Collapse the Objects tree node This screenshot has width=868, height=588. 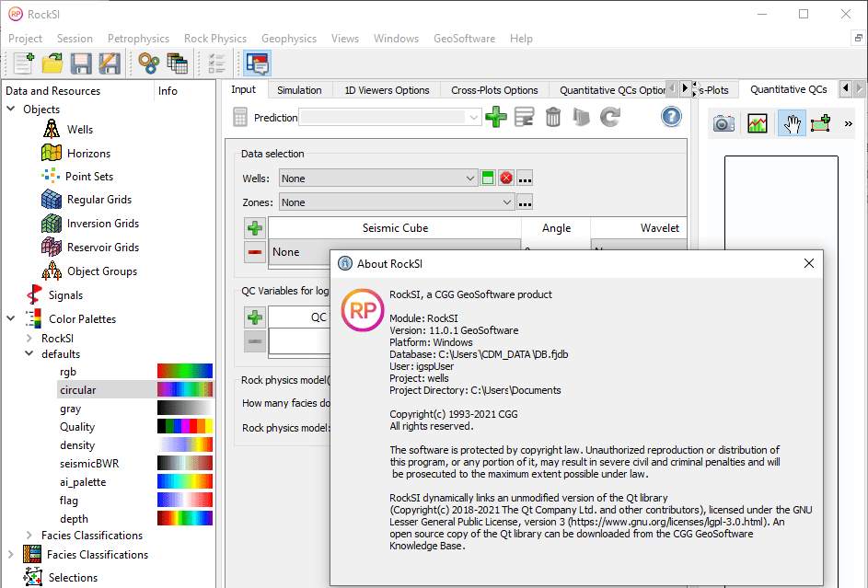pos(11,109)
